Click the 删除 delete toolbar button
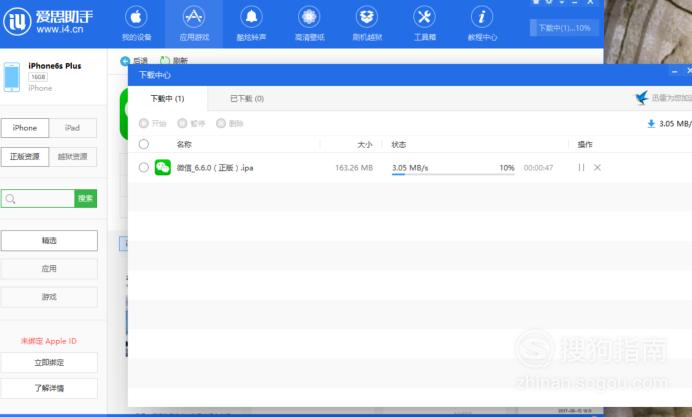Viewport: 692px width, 417px height. [230, 123]
